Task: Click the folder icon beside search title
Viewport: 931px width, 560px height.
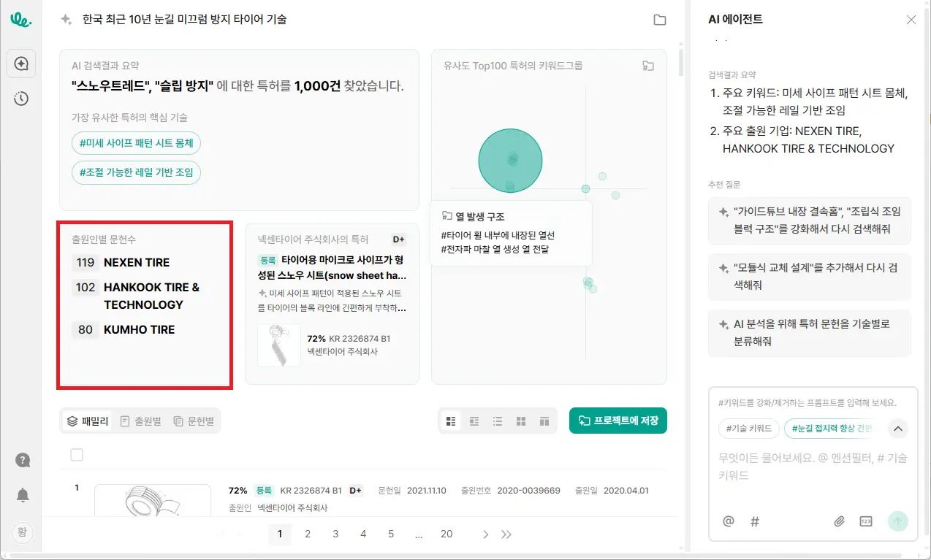Action: 660,20
